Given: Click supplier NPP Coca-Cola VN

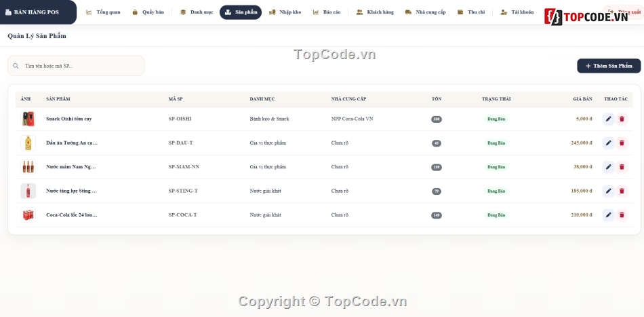Looking at the screenshot, I should click(x=353, y=119).
